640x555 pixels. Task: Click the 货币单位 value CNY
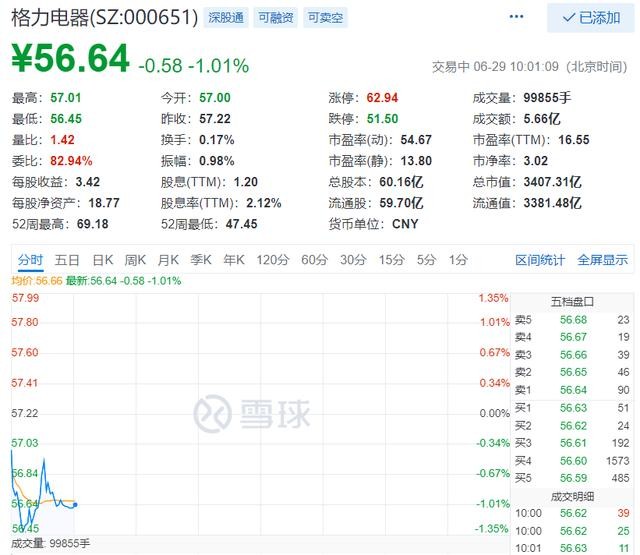click(x=405, y=224)
